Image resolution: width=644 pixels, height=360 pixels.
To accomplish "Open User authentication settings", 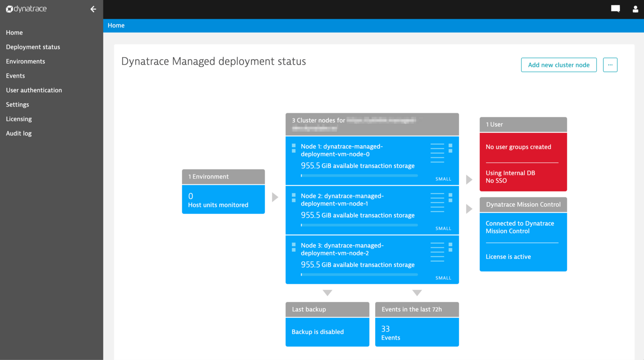I will (x=34, y=90).
